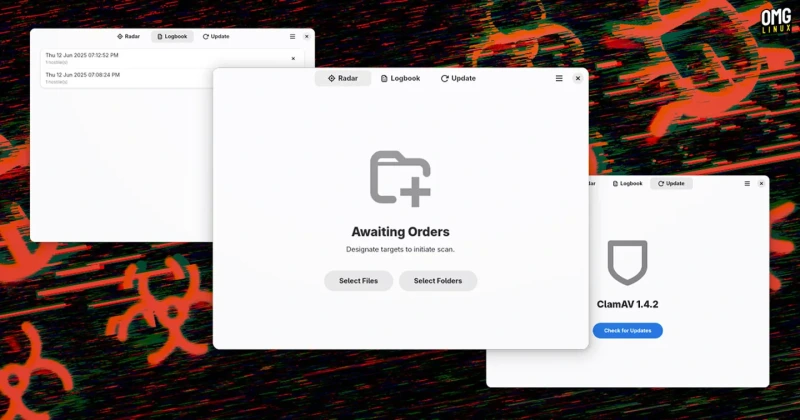800x420 pixels.
Task: Click the shield icon above ClamAV 1.4.2
Action: [x=628, y=262]
